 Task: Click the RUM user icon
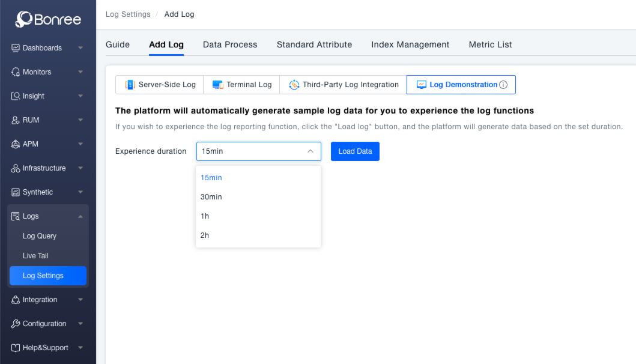tap(16, 120)
